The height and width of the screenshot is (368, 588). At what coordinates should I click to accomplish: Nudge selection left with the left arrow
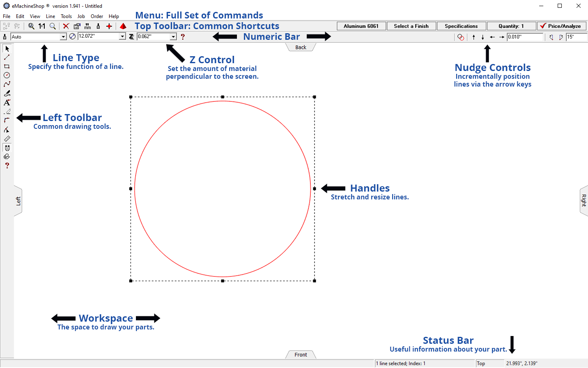click(x=492, y=37)
